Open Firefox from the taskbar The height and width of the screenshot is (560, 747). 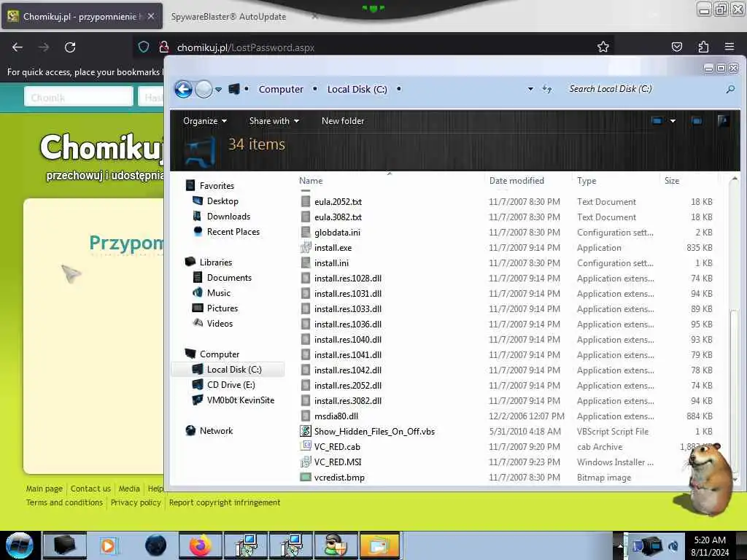[201, 545]
